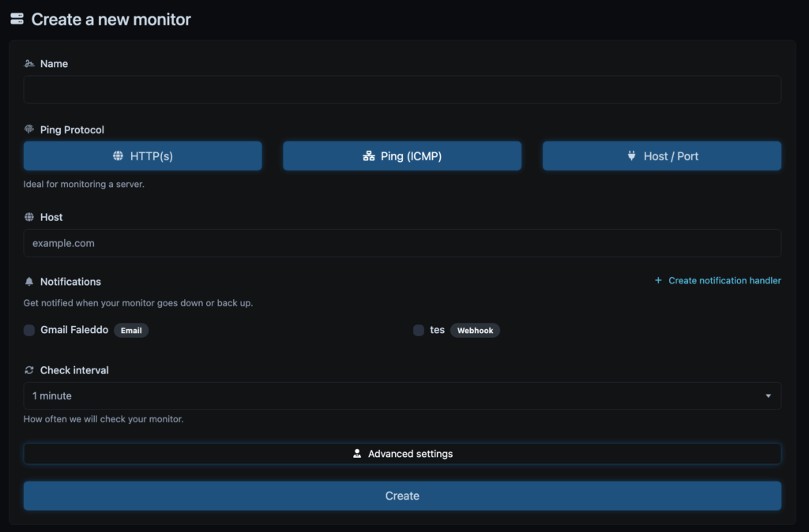
Task: Expand the Advanced settings section
Action: tap(402, 454)
